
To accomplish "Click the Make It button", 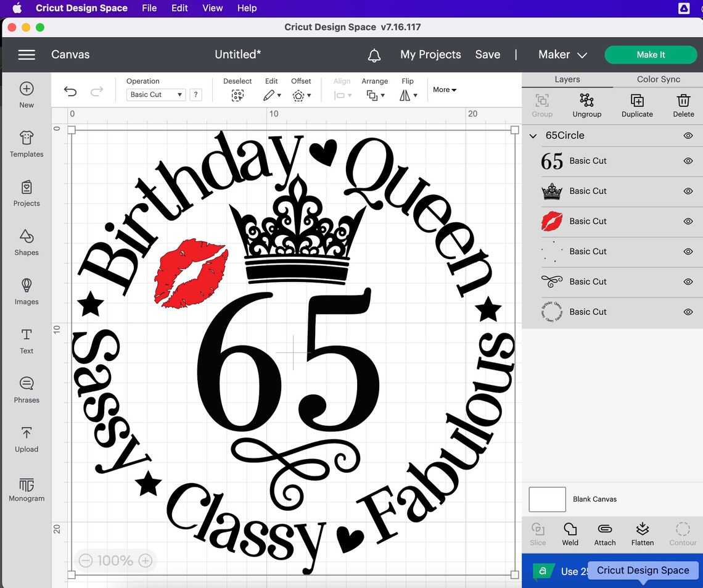I will 651,55.
